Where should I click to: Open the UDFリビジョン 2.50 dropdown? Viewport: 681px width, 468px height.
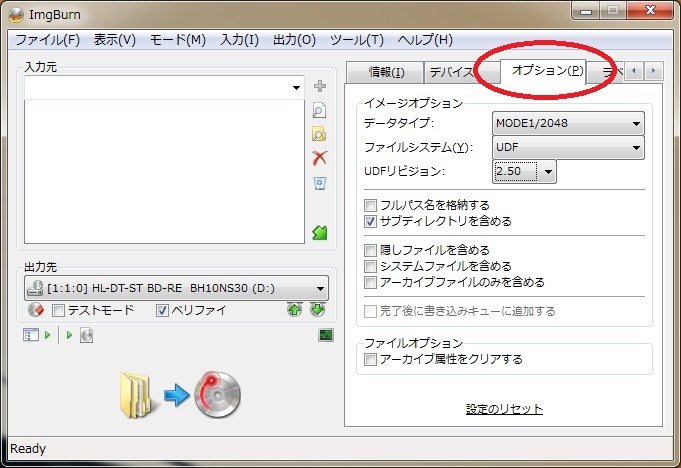[524, 171]
